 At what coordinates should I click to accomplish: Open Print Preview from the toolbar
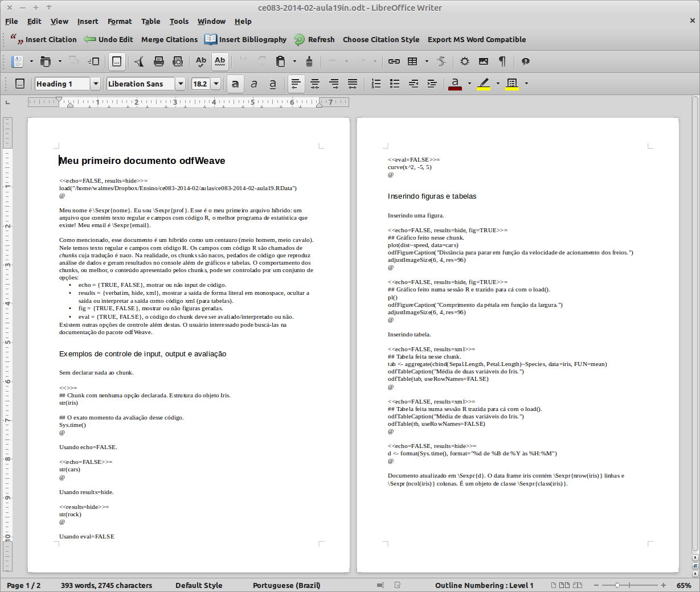pos(178,61)
